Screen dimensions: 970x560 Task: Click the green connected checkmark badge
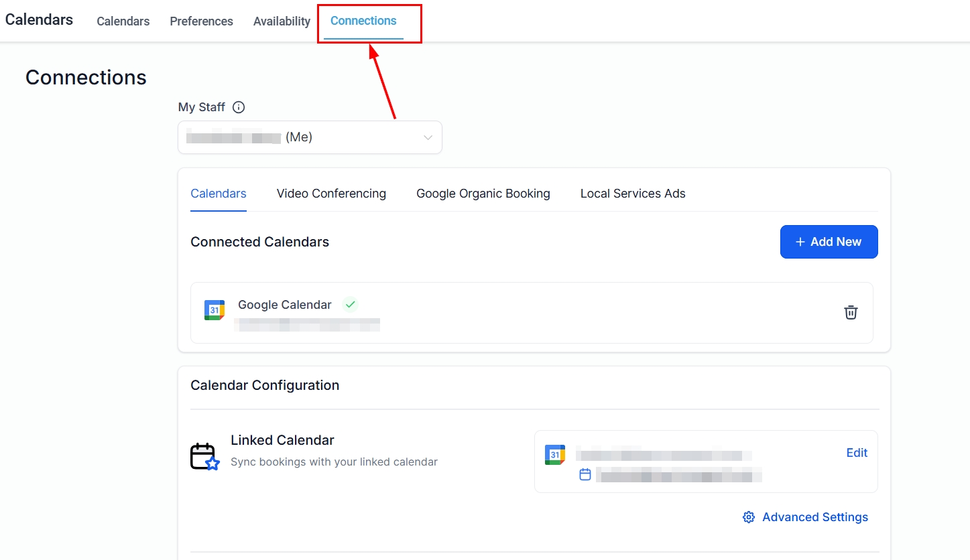(349, 305)
